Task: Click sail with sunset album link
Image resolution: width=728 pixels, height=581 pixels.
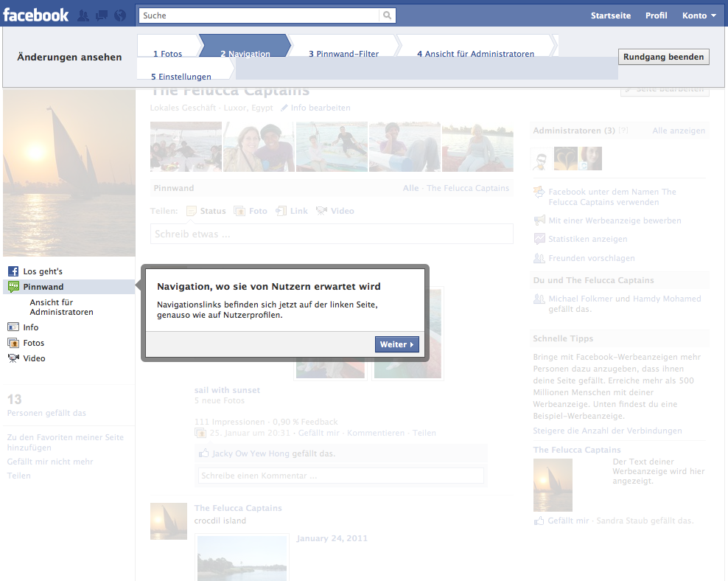Action: tap(227, 390)
